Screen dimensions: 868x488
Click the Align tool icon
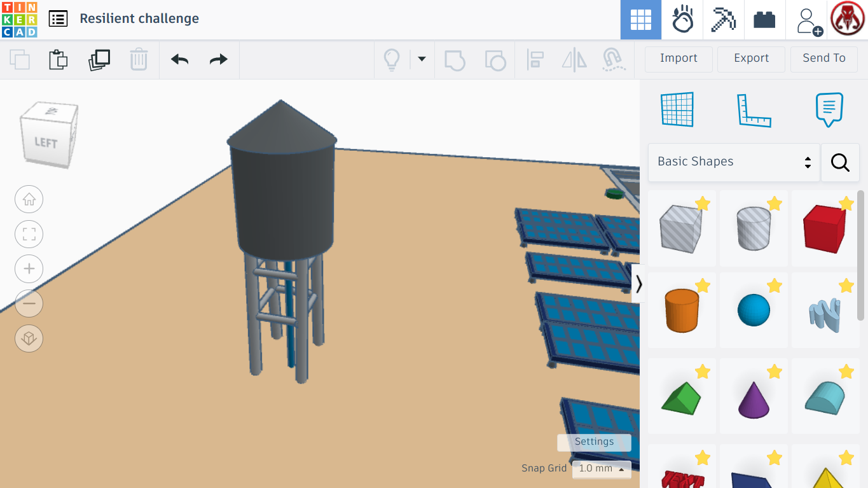[535, 60]
